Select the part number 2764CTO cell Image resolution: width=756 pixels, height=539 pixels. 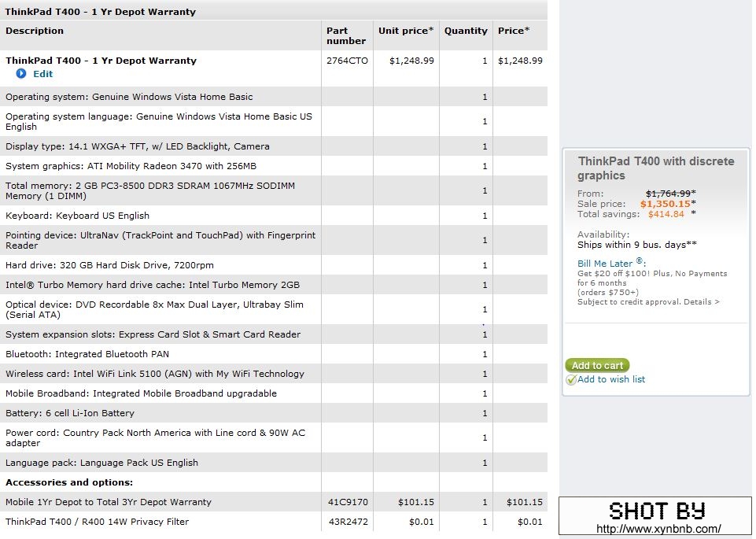coord(347,61)
